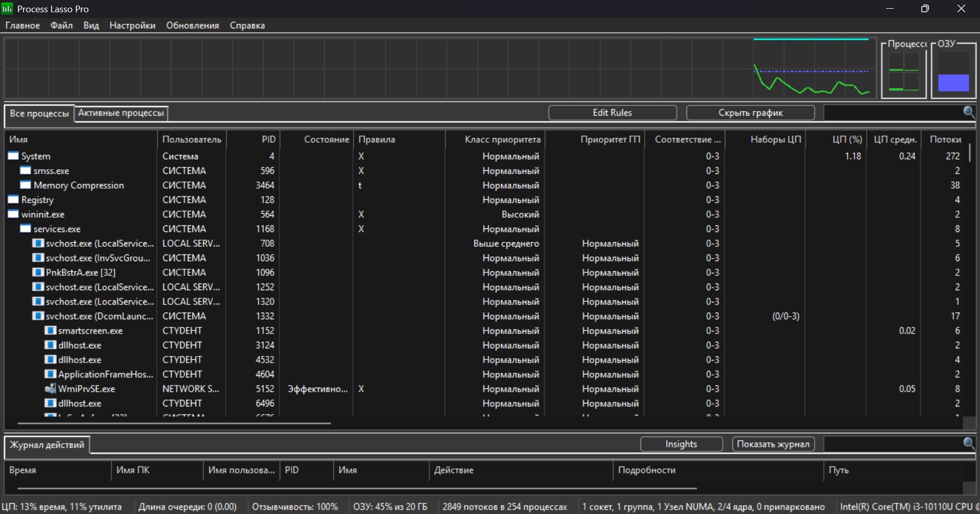Open the Вид menu

tap(91, 25)
